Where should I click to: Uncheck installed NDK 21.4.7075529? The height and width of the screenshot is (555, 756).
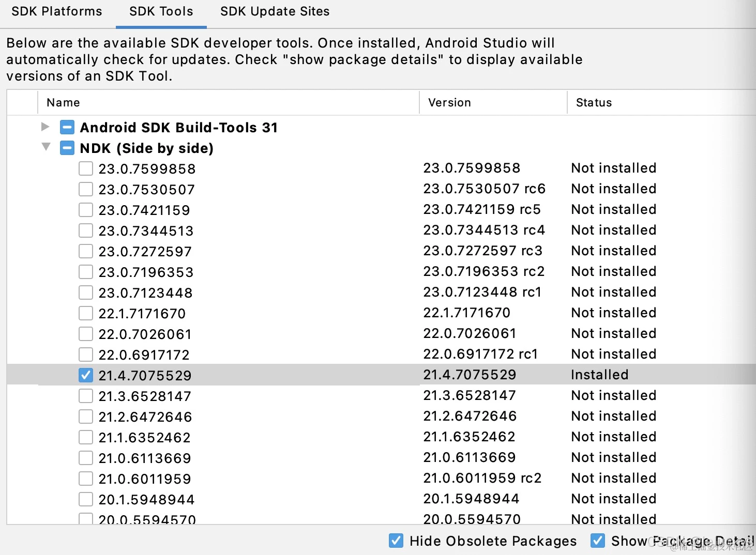tap(86, 375)
